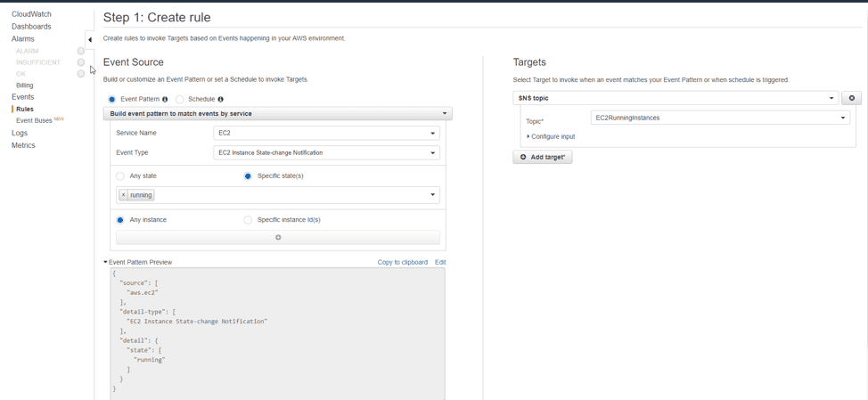Open Alarms in the sidebar
Screen dimensions: 868x400
pyautogui.click(x=22, y=38)
